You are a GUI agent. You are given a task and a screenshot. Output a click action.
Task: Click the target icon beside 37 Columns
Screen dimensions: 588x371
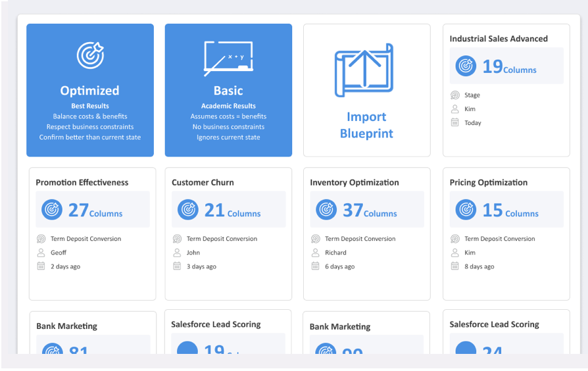[x=326, y=210]
